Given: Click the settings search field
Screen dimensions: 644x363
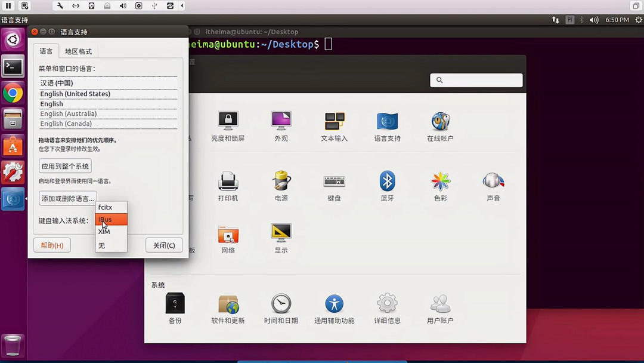Looking at the screenshot, I should click(476, 79).
